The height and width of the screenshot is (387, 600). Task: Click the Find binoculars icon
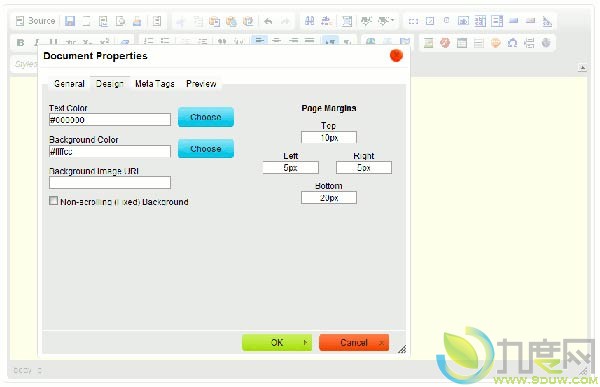click(309, 21)
